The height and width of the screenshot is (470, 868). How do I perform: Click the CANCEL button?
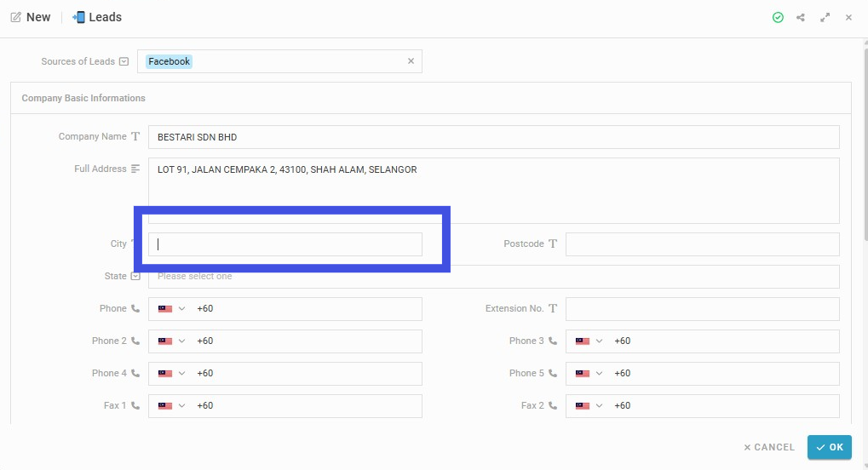[x=769, y=447]
